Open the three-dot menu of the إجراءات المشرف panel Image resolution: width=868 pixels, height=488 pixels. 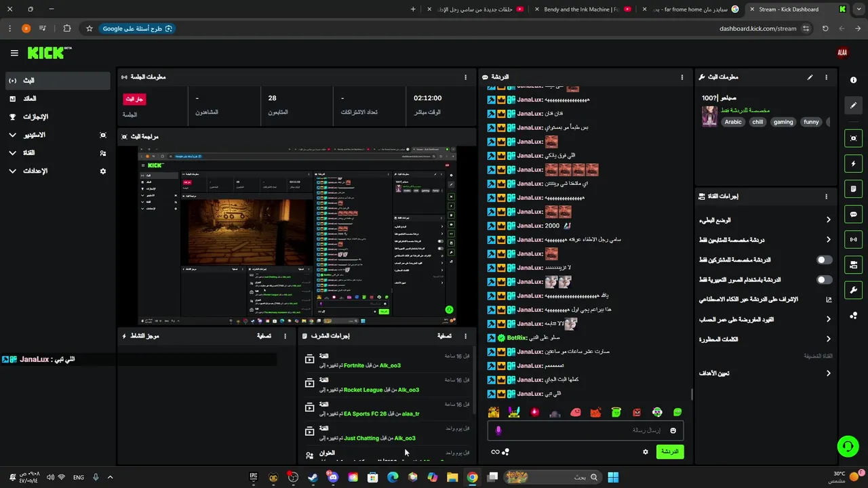pos(465,335)
